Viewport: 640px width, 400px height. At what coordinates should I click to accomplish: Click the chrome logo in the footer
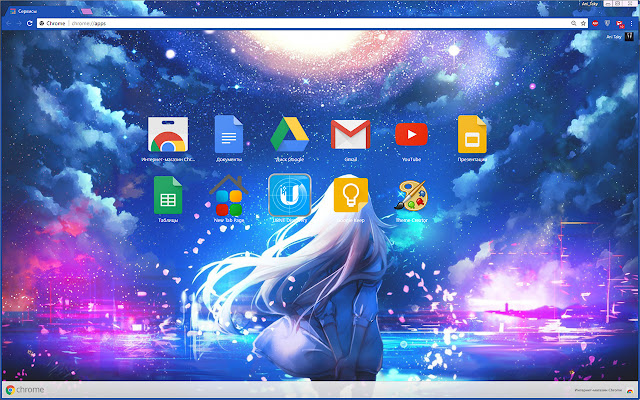click(25, 390)
